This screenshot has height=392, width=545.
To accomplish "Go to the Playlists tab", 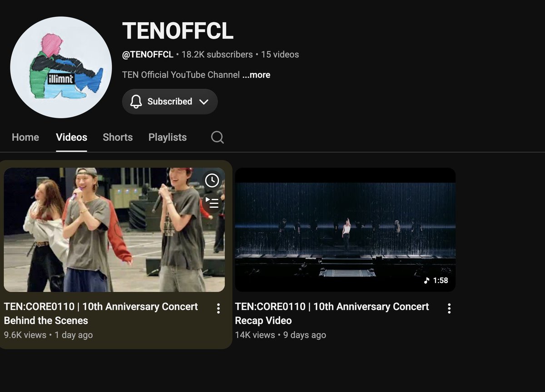I will coord(168,137).
